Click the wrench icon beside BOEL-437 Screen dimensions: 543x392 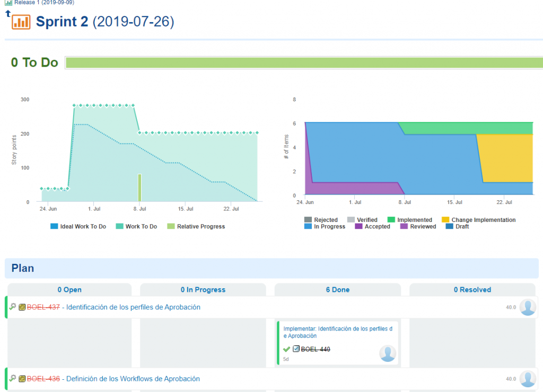tap(13, 307)
